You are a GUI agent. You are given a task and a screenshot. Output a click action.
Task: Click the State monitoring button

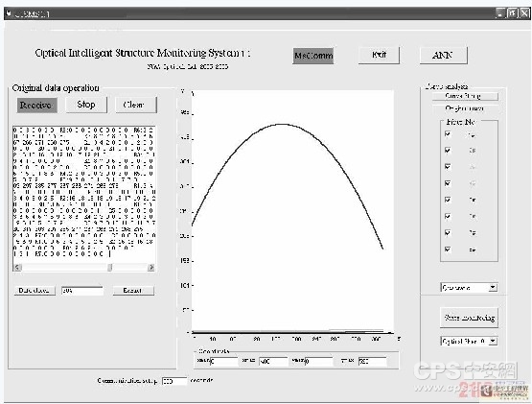(x=469, y=318)
